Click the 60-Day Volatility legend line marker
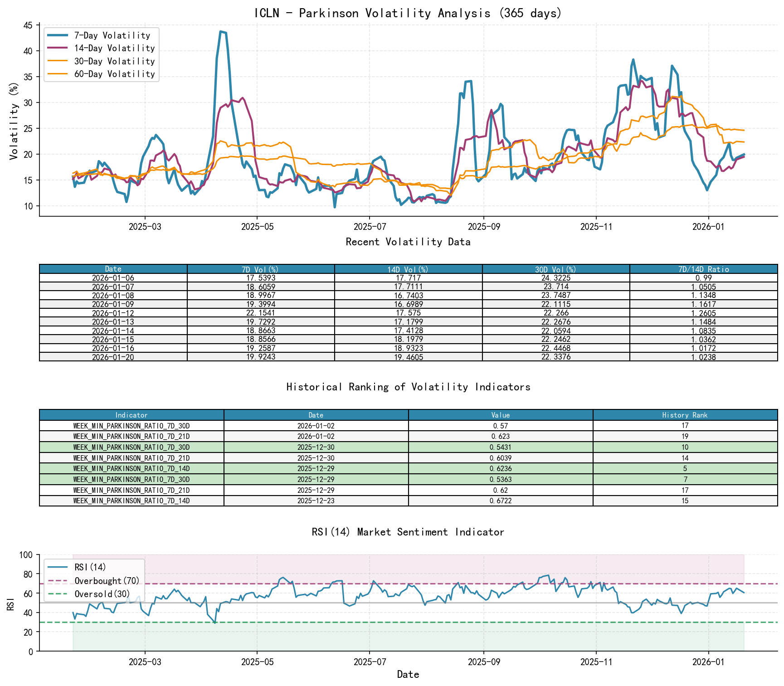Viewport: 784px width, 686px height. click(57, 75)
